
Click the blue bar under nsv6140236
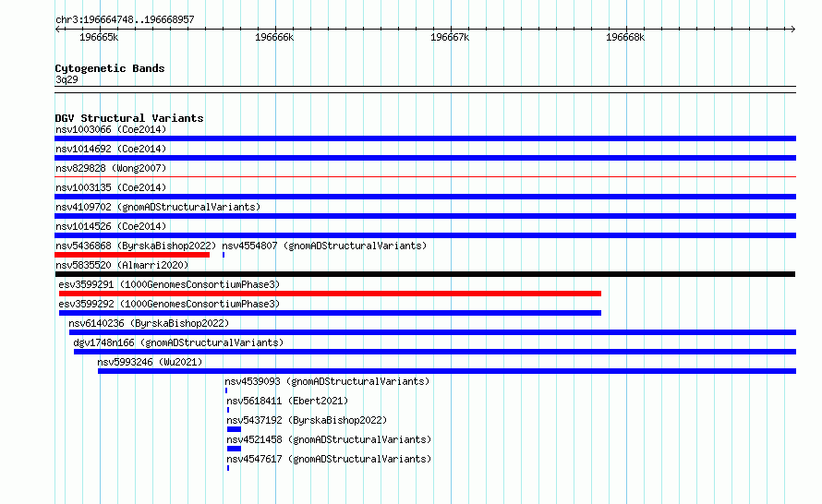[x=432, y=332]
